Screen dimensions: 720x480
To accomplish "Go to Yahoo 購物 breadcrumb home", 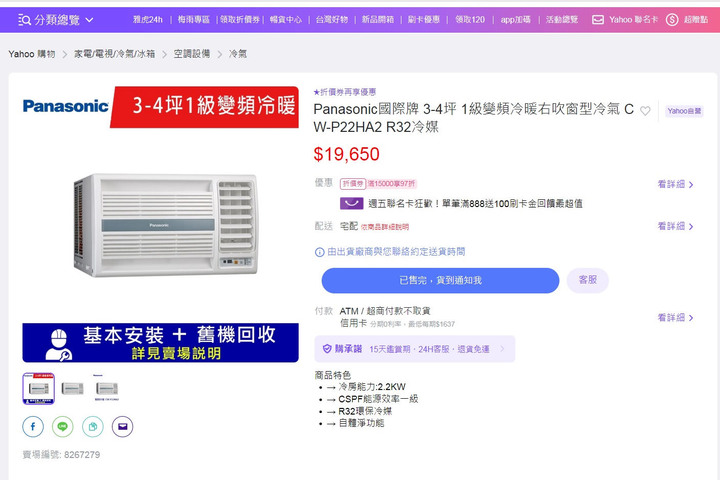I will coord(32,54).
